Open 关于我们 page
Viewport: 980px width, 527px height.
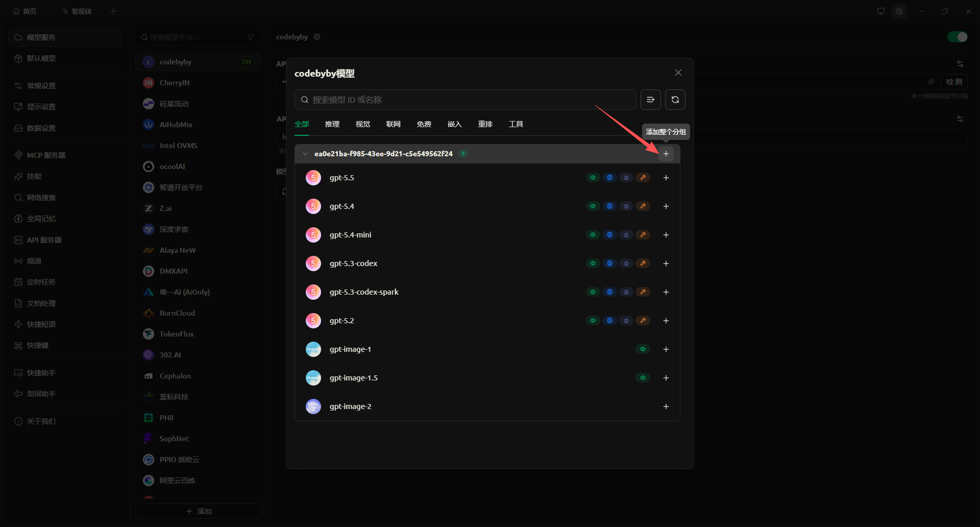[x=65, y=421]
